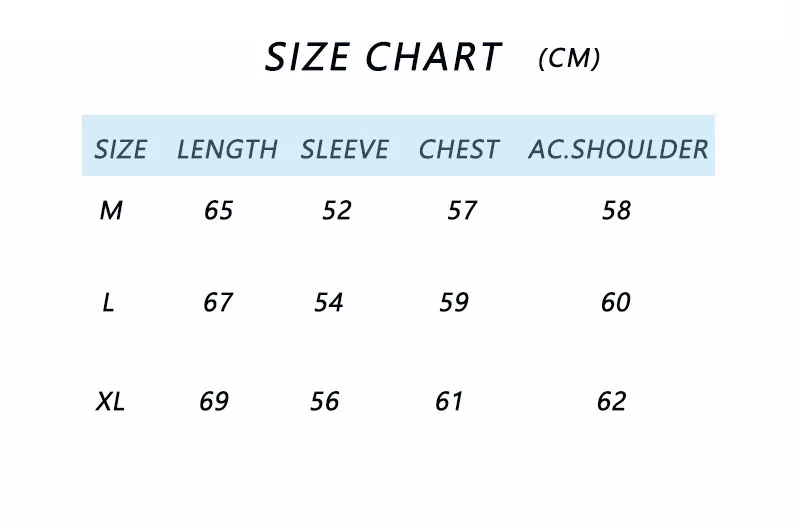Click chest value 59 for L
This screenshot has height=528, width=800.
coord(454,303)
